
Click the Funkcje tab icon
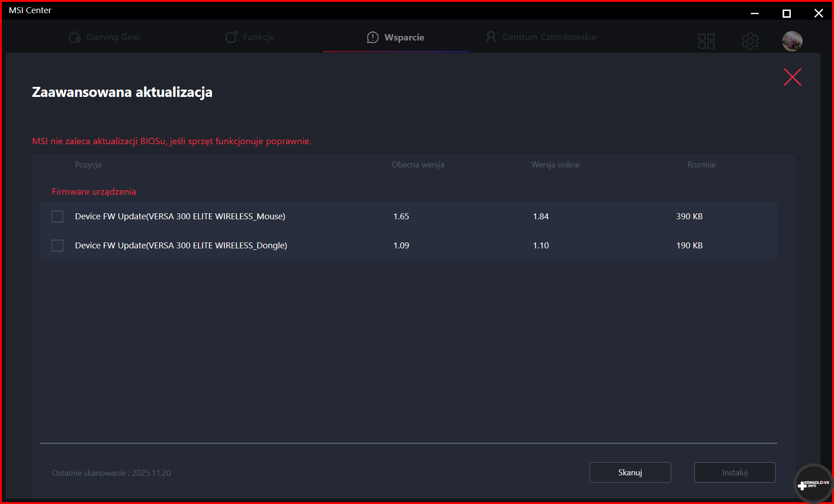(x=231, y=37)
